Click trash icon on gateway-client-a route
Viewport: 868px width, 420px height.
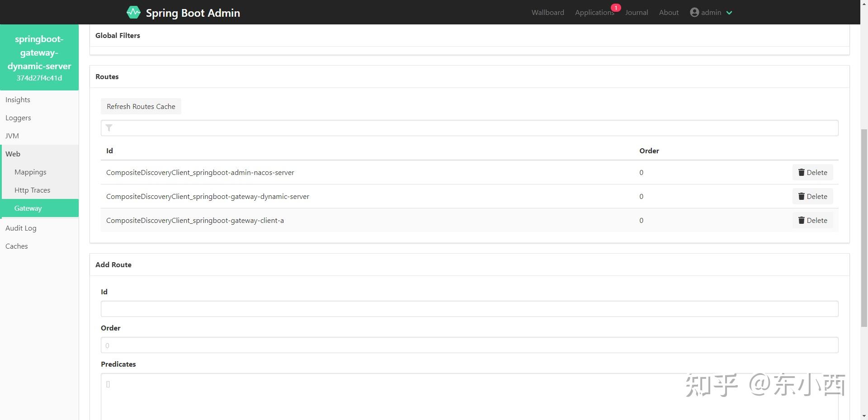tap(801, 220)
